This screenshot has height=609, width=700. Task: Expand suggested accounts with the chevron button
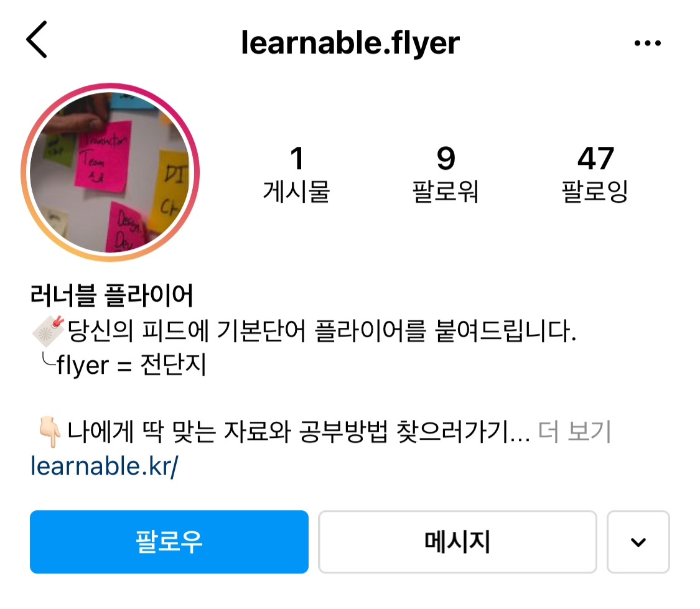coord(638,542)
